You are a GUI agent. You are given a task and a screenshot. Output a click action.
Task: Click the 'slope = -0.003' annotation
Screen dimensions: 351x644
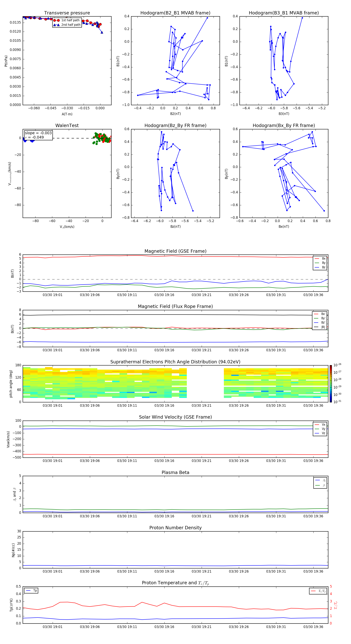pyautogui.click(x=38, y=133)
